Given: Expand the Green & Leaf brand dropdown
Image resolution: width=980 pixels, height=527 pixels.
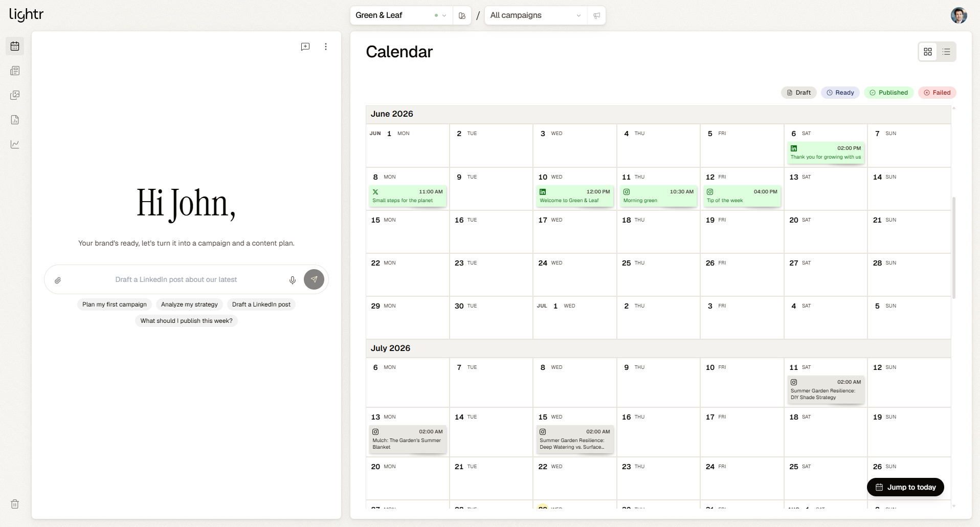Looking at the screenshot, I should click(x=402, y=15).
